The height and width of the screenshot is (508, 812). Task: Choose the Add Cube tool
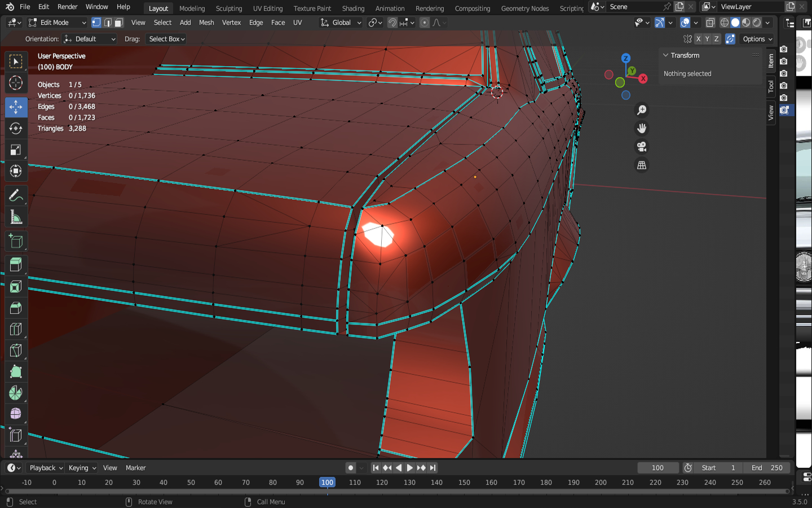click(x=16, y=242)
